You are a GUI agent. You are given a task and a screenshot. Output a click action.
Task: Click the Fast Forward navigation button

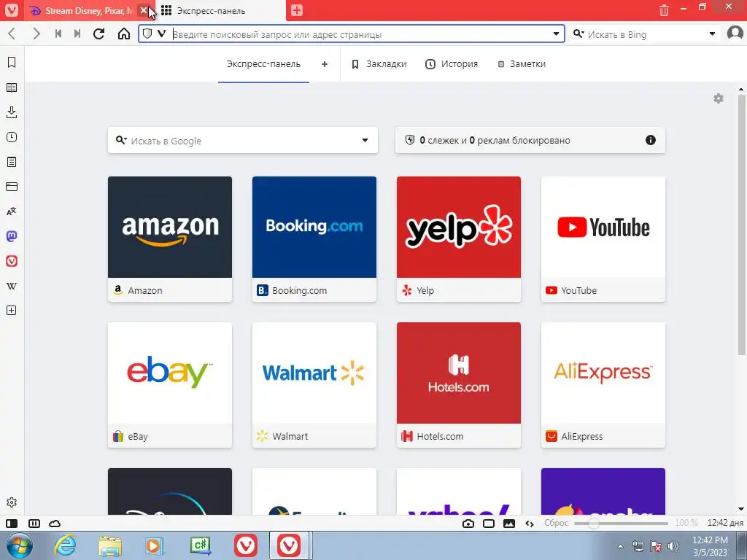77,34
